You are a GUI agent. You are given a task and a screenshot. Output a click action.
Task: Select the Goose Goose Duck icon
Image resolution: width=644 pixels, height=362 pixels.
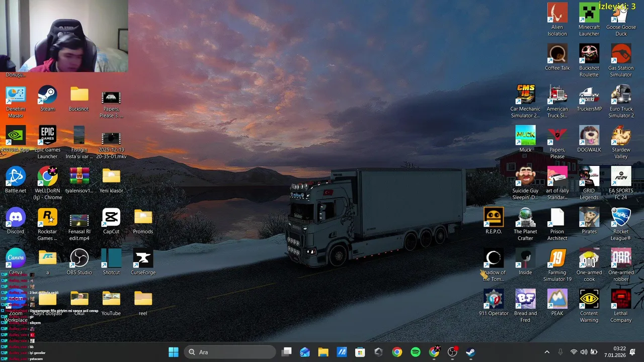(621, 20)
